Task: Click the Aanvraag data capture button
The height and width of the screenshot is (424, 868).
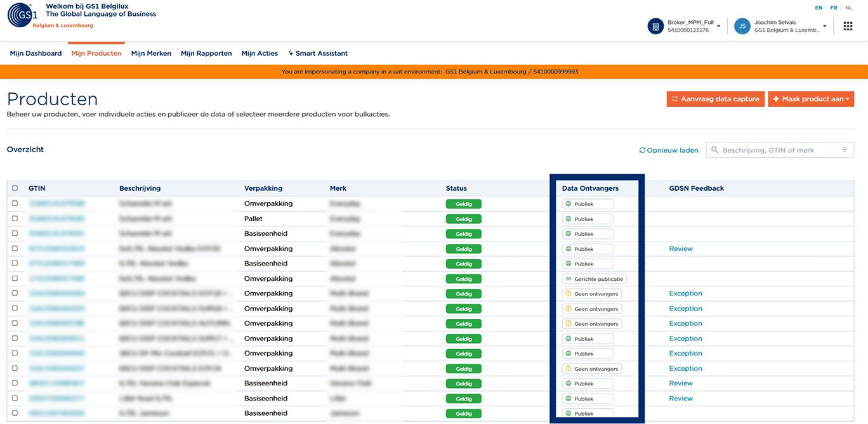Action: pyautogui.click(x=716, y=99)
